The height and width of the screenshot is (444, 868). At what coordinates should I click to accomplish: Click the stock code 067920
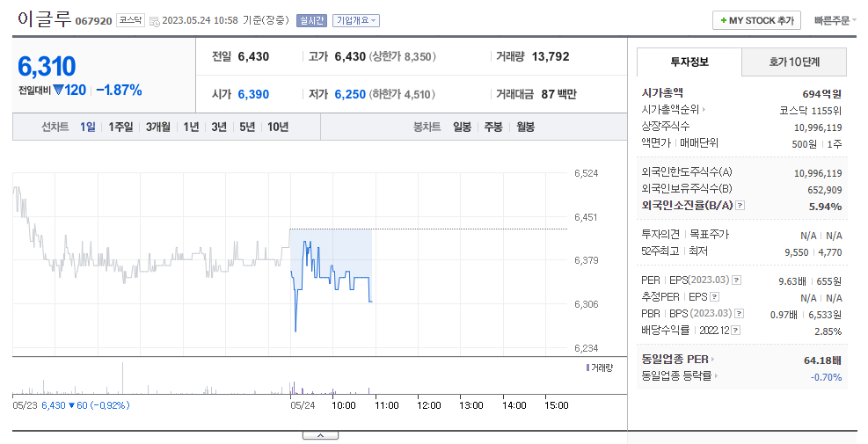pyautogui.click(x=93, y=22)
